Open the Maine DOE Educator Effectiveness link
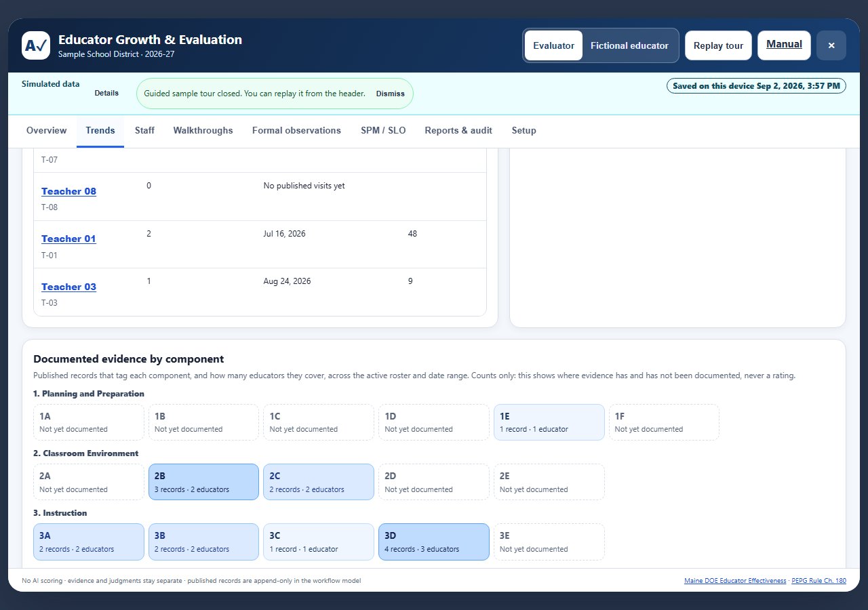Screen dimensions: 868x610 click(x=735, y=581)
